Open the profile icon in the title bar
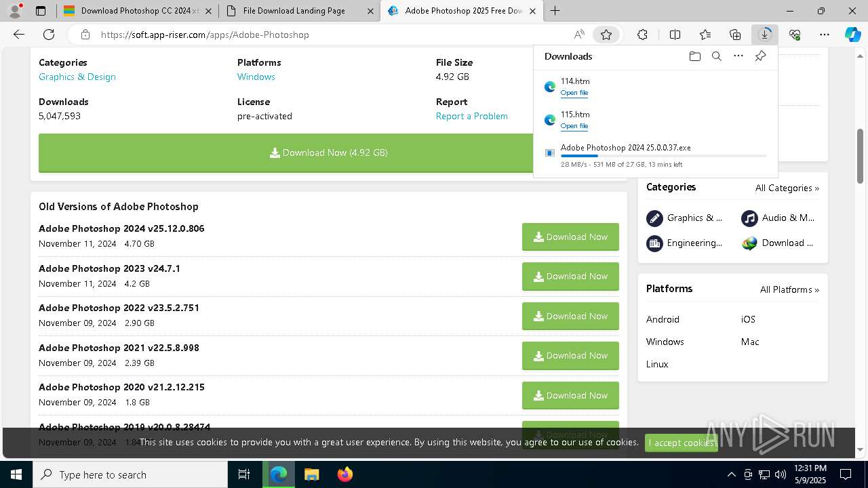868x488 pixels. [x=15, y=11]
